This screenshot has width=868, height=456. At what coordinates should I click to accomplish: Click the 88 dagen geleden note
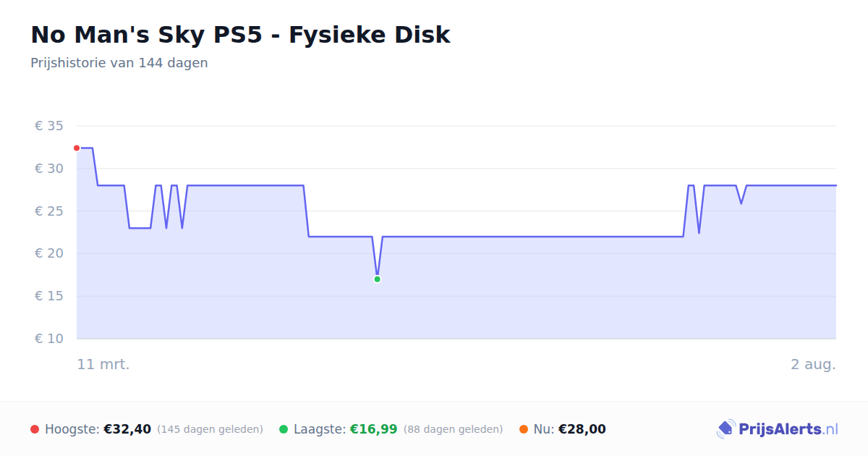(x=453, y=429)
